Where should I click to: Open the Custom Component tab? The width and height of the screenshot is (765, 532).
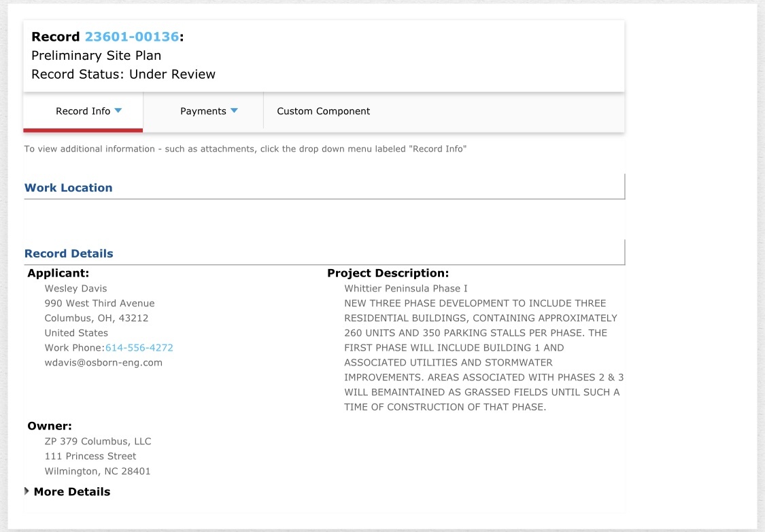point(324,111)
